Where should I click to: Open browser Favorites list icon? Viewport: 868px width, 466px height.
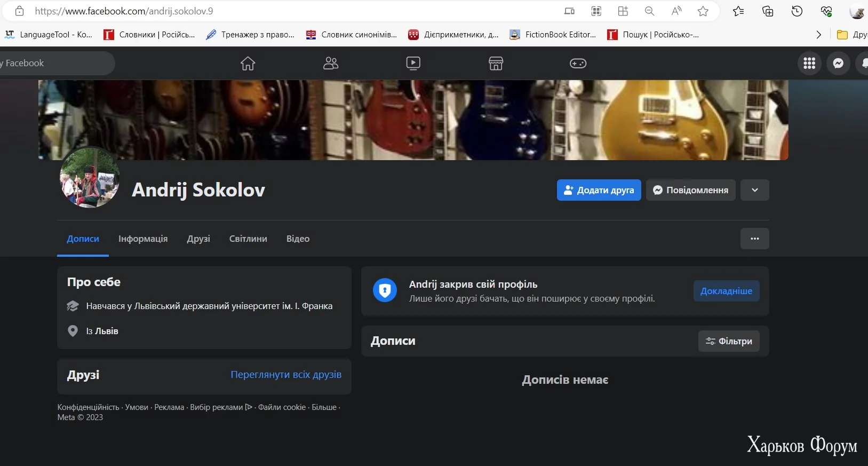pos(738,11)
